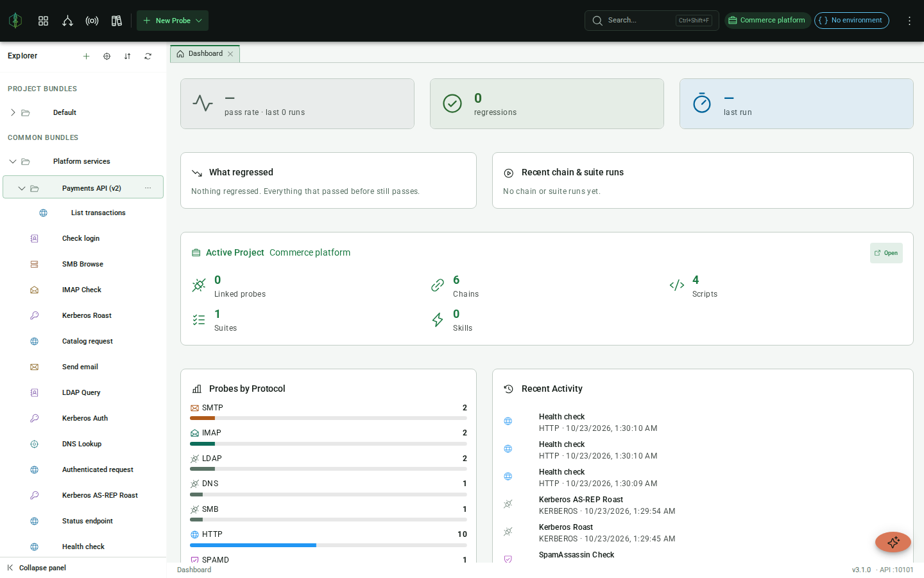This screenshot has height=578, width=924.
Task: Collapse the Platform services bundle
Action: tap(13, 161)
